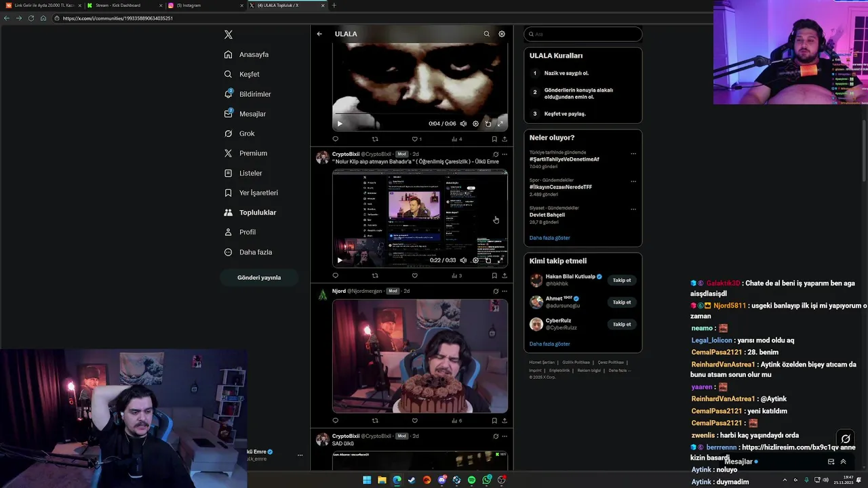Go back using the ULALA header arrow

click(319, 34)
